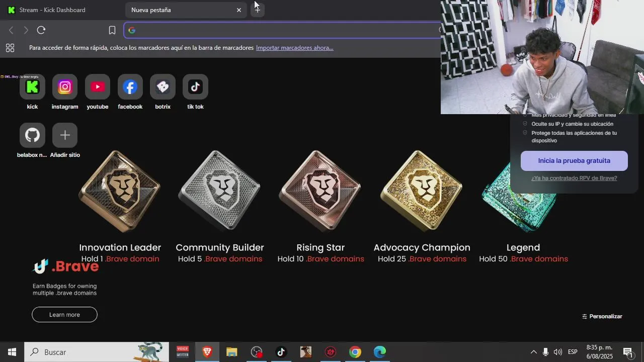
Task: Open the notification center icon
Action: [628, 352]
